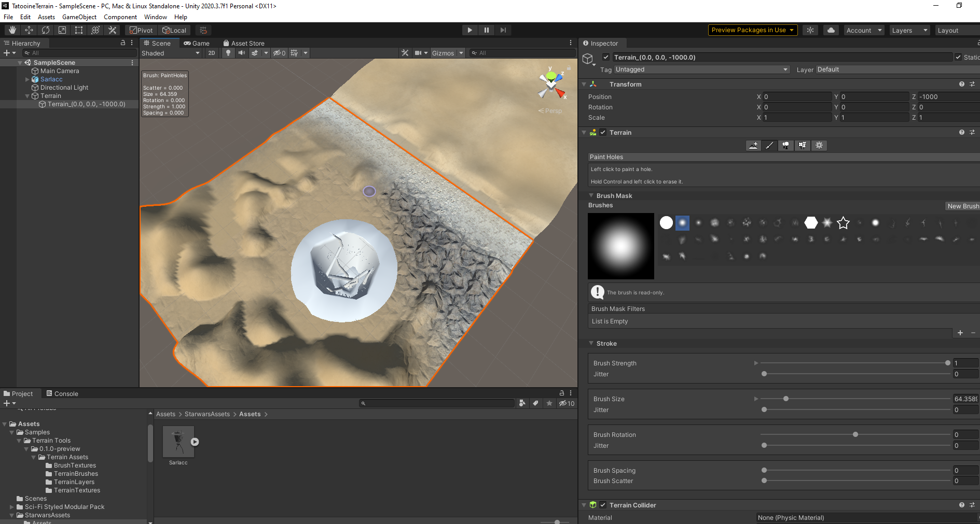Collapse the Stroke section
Image resolution: width=980 pixels, height=524 pixels.
(591, 343)
